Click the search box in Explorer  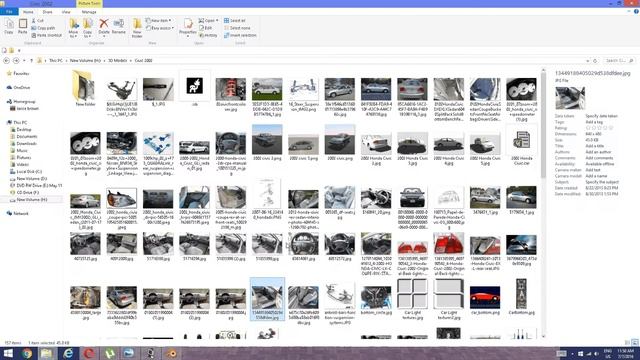(x=619, y=60)
